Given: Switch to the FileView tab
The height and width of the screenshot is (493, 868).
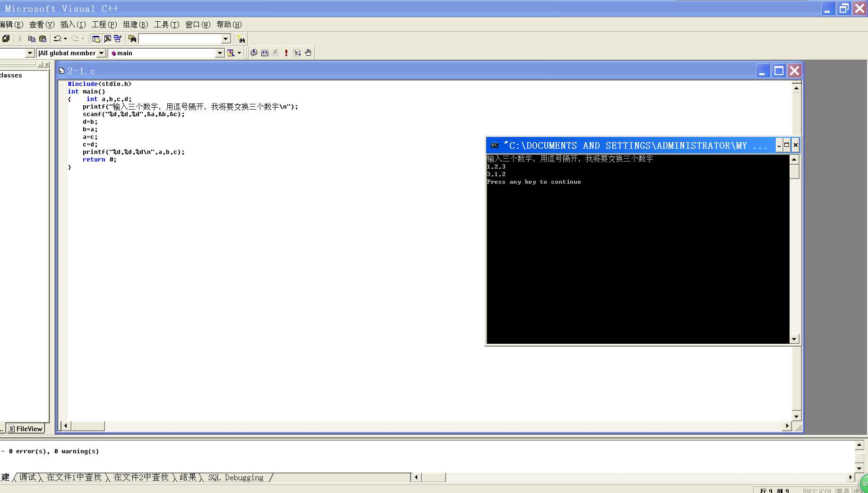Looking at the screenshot, I should tap(26, 429).
